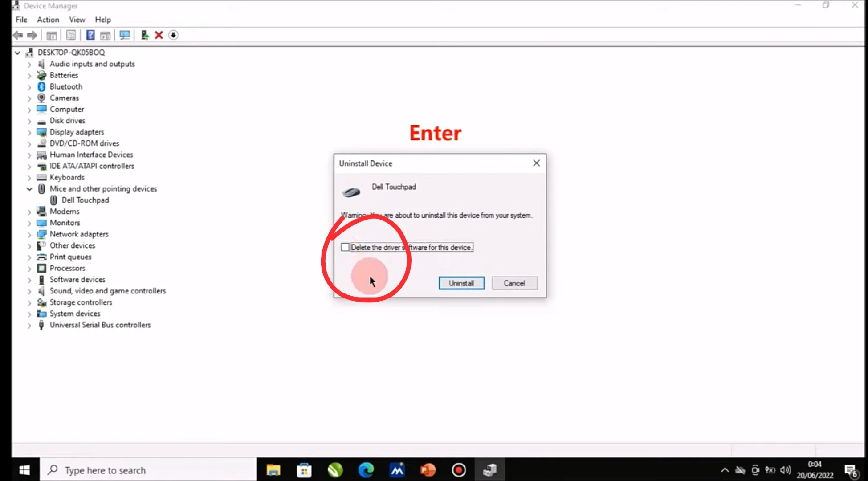Expand Bluetooth devices category

point(29,86)
